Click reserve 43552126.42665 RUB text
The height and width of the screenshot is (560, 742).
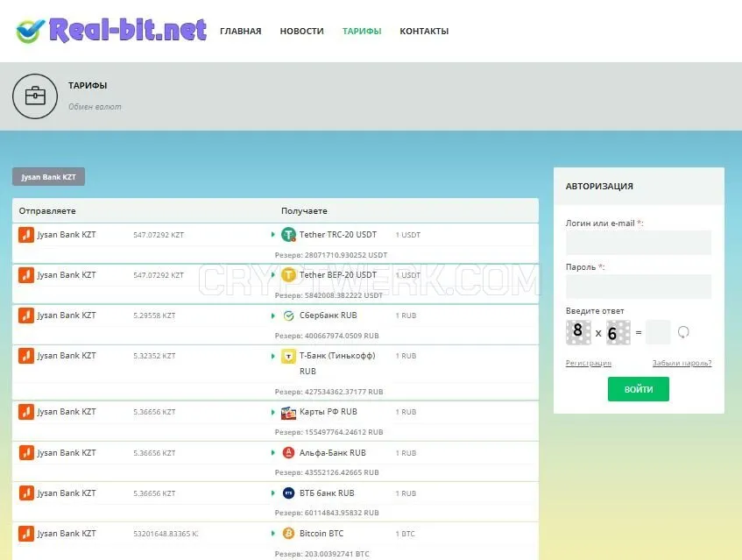click(x=327, y=472)
